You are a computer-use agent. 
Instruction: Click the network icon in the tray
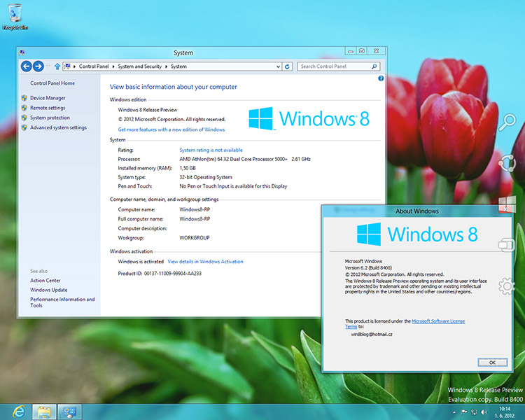coord(474,412)
